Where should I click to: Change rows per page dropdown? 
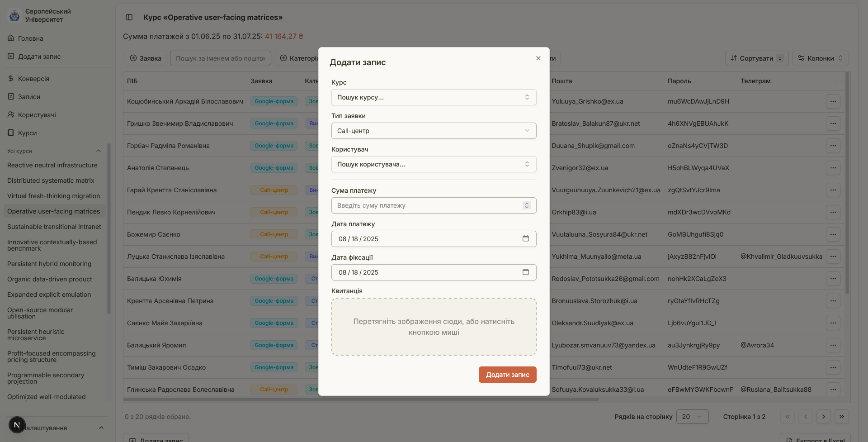692,417
